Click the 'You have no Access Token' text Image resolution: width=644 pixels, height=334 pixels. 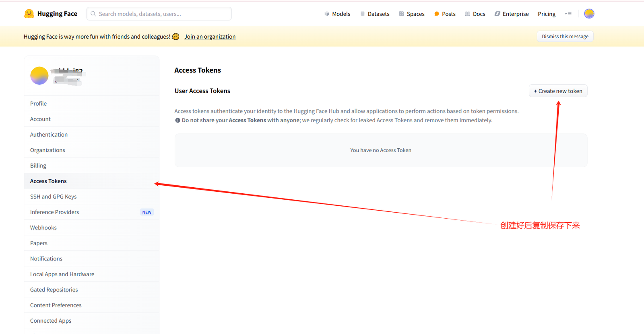pyautogui.click(x=381, y=150)
